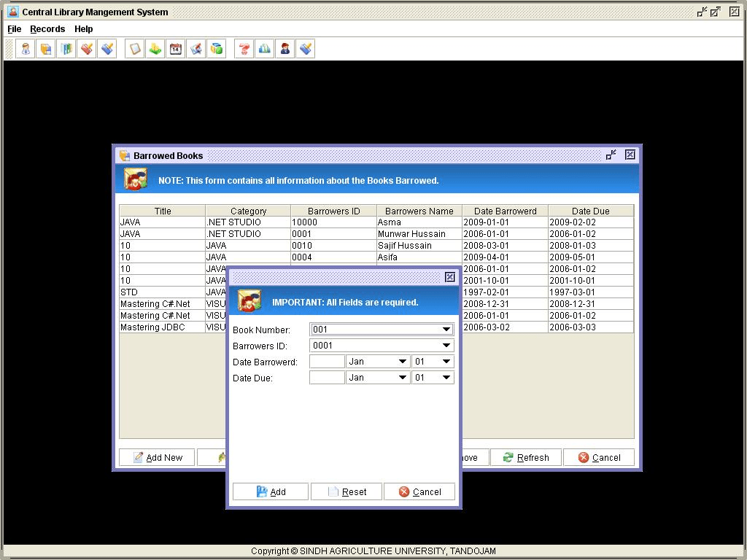This screenshot has width=747, height=560.
Task: Click the blank notepad toolbar icon
Action: click(x=135, y=49)
